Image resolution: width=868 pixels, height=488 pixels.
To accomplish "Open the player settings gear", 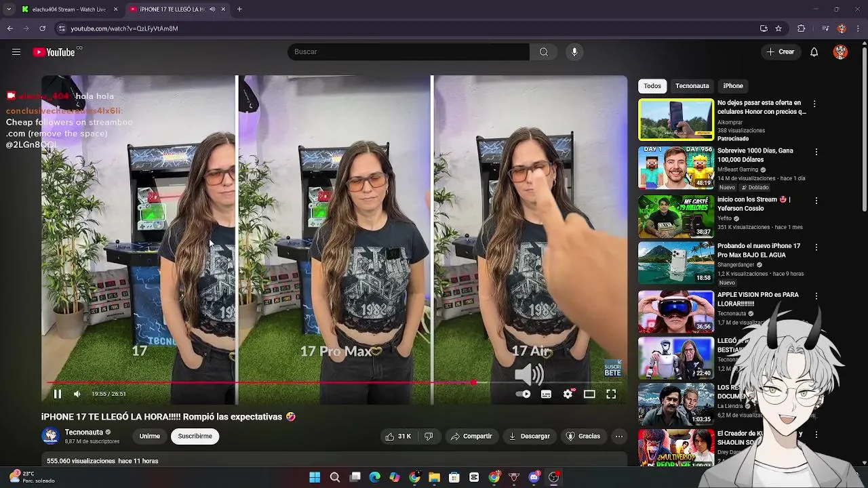I will (x=568, y=394).
